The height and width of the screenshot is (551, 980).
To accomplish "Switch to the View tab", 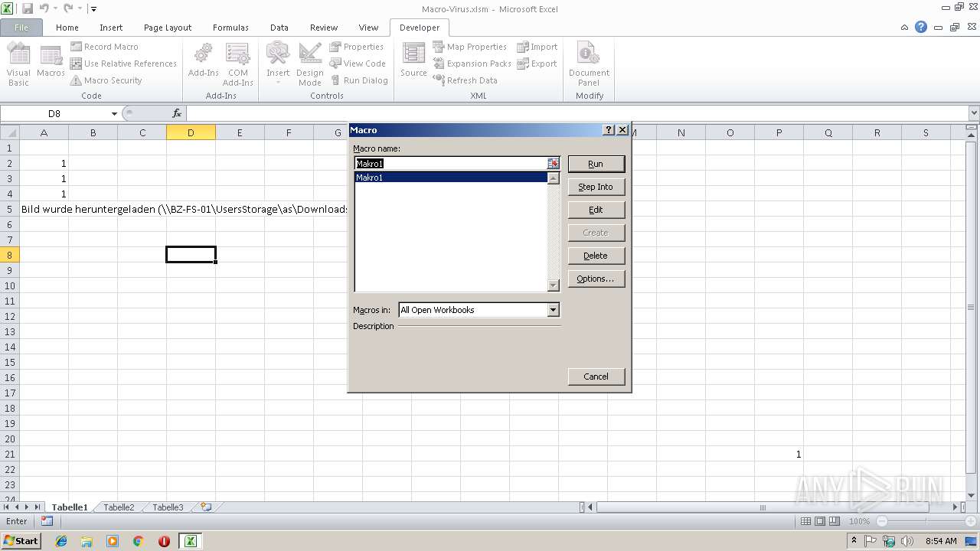I will coord(368,28).
